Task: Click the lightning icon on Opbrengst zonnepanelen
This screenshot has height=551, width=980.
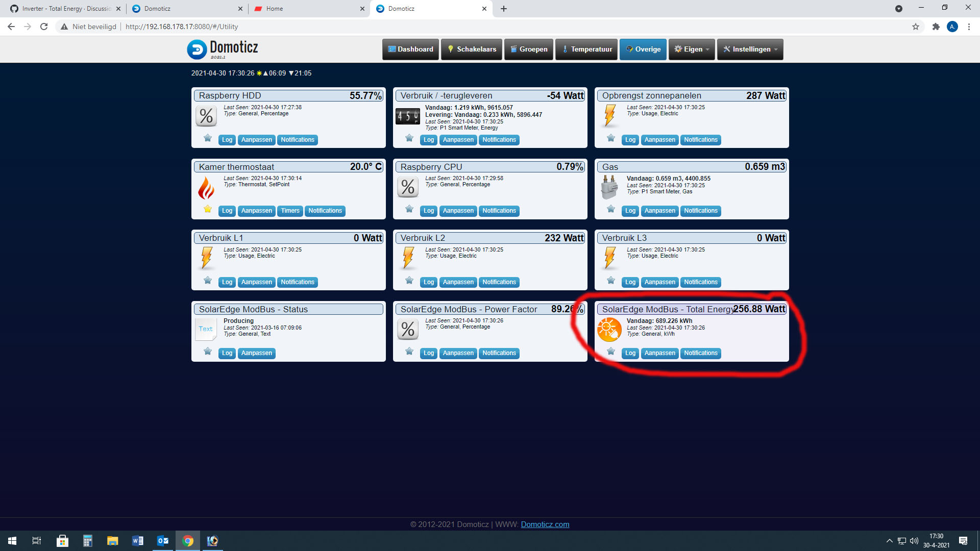Action: click(609, 115)
